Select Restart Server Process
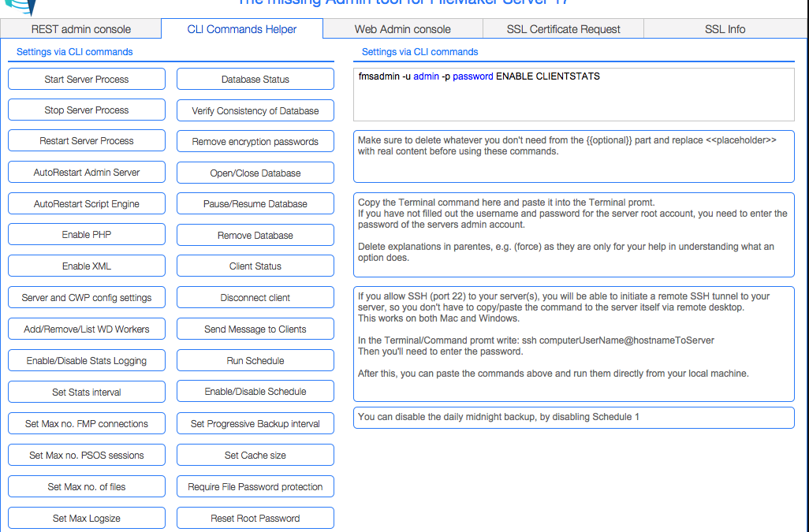The height and width of the screenshot is (532, 809). click(x=87, y=141)
